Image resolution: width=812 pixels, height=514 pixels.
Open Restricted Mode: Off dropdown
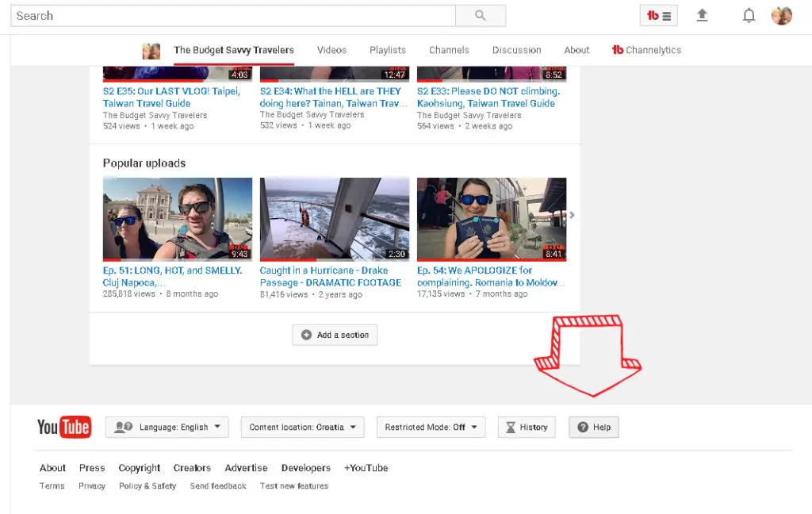431,427
